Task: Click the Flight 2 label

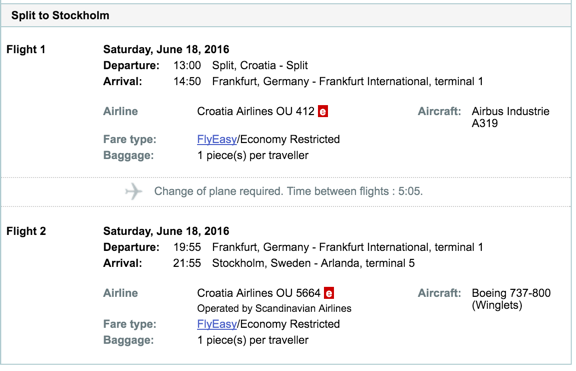Action: 26,231
